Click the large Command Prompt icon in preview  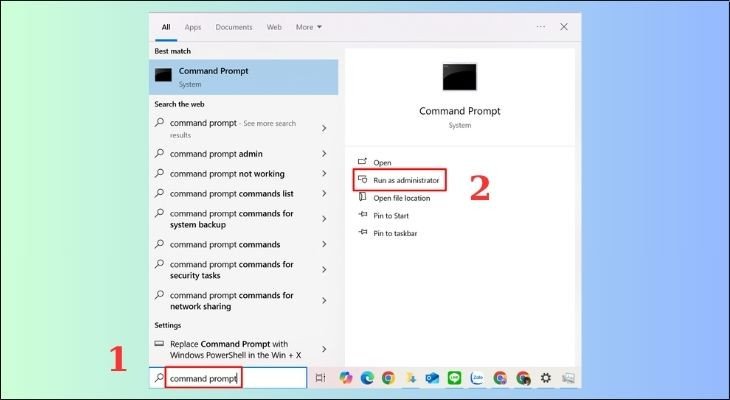pyautogui.click(x=460, y=77)
